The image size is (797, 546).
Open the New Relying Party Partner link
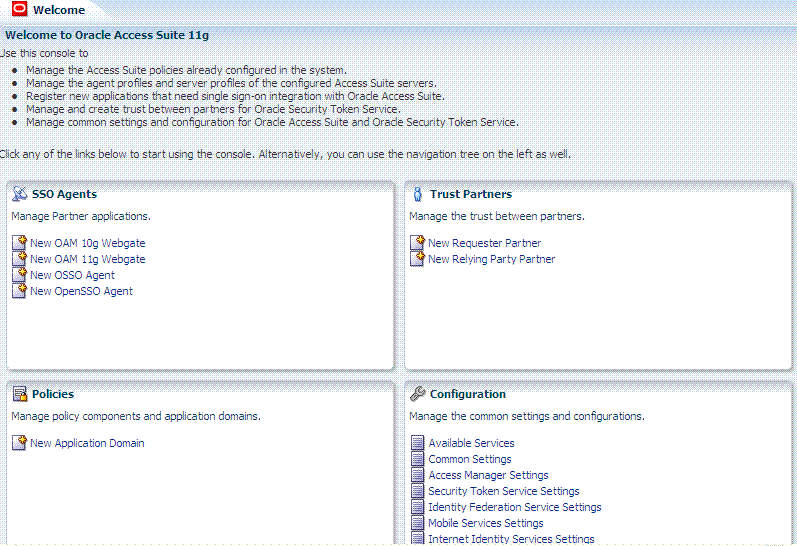pyautogui.click(x=492, y=259)
